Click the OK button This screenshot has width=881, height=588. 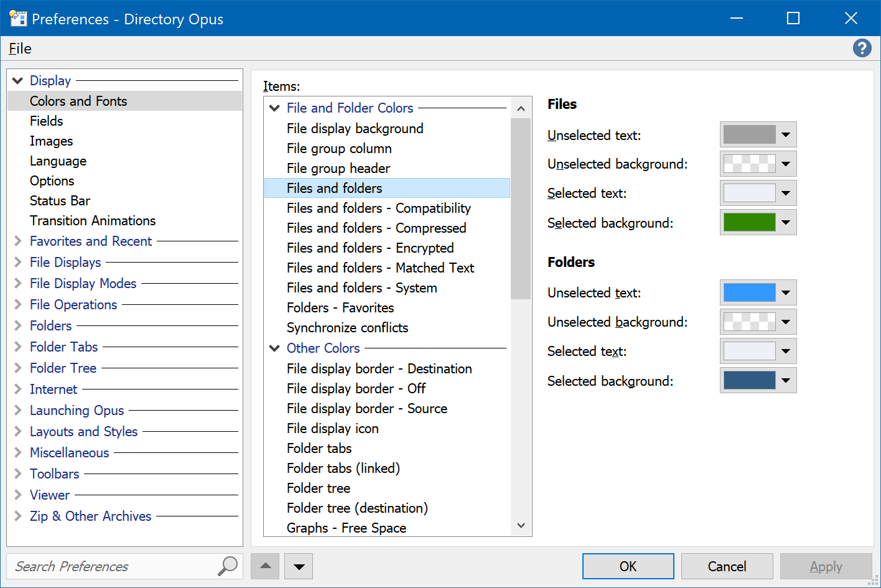tap(628, 566)
